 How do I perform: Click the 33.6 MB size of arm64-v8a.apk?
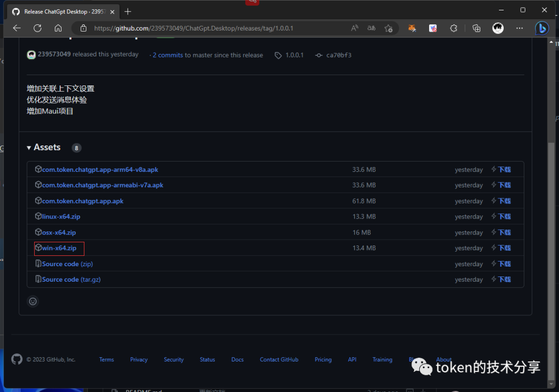click(x=364, y=170)
